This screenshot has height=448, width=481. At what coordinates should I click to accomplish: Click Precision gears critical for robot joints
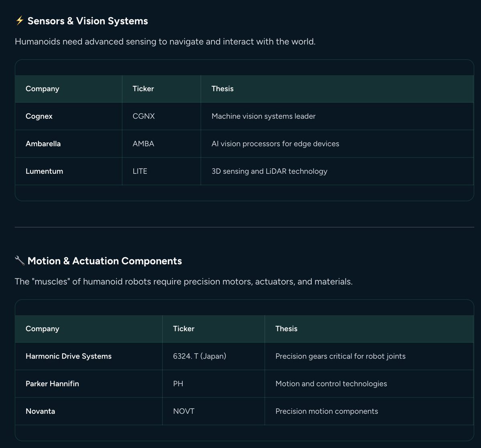pyautogui.click(x=340, y=356)
